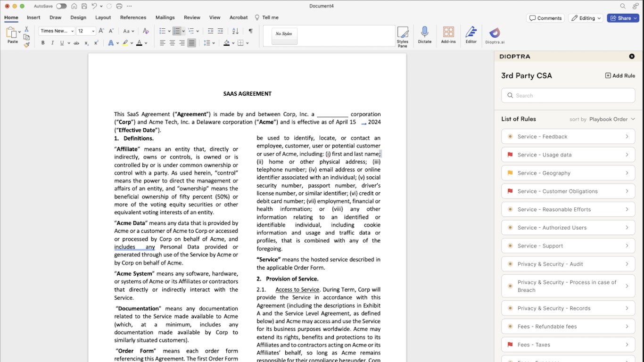Screen dimensions: 644x362
Task: Click the Home icon in title bar
Action: [74, 6]
